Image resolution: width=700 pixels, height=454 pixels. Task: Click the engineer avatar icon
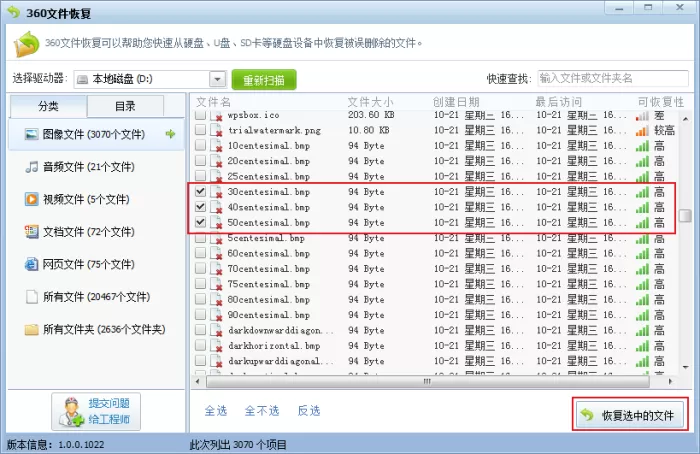pyautogui.click(x=71, y=411)
